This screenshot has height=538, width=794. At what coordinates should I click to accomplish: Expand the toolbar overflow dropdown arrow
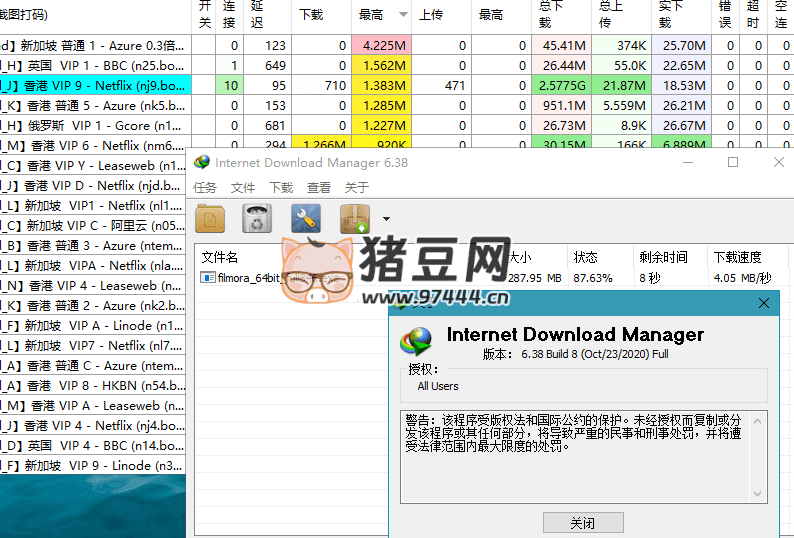point(386,219)
